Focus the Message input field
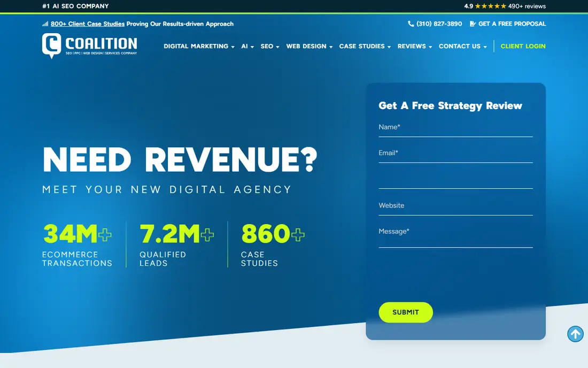This screenshot has height=368, width=588. pyautogui.click(x=455, y=235)
